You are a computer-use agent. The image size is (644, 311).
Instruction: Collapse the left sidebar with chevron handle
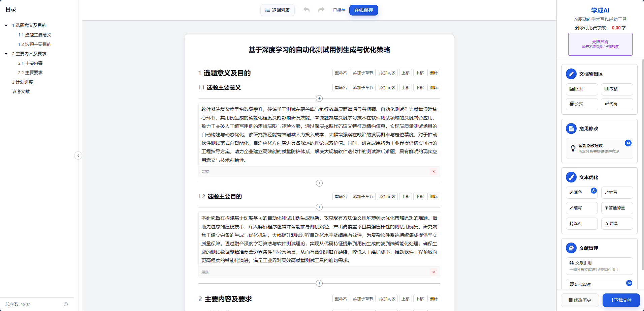pyautogui.click(x=78, y=155)
